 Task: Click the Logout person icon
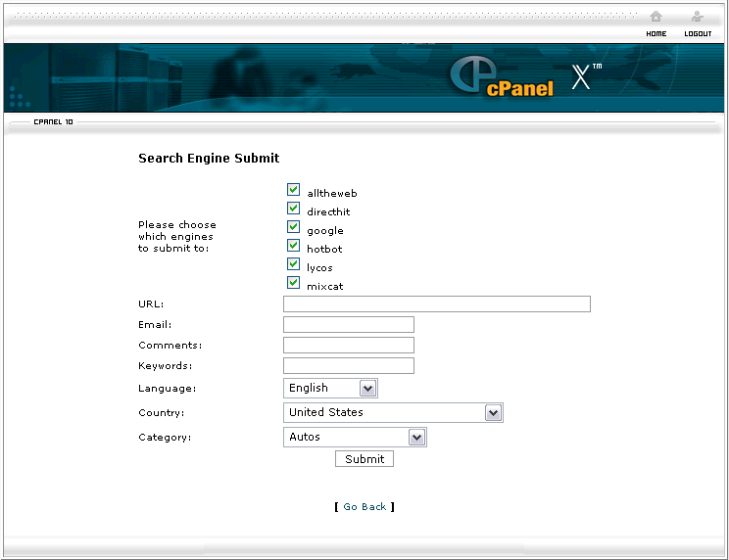pos(697,17)
